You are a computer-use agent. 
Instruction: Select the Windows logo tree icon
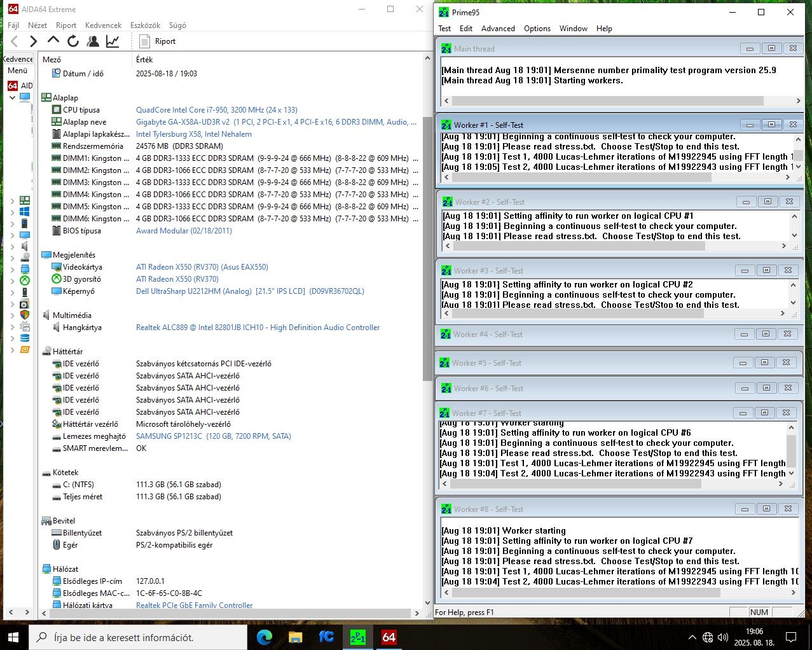tap(25, 212)
